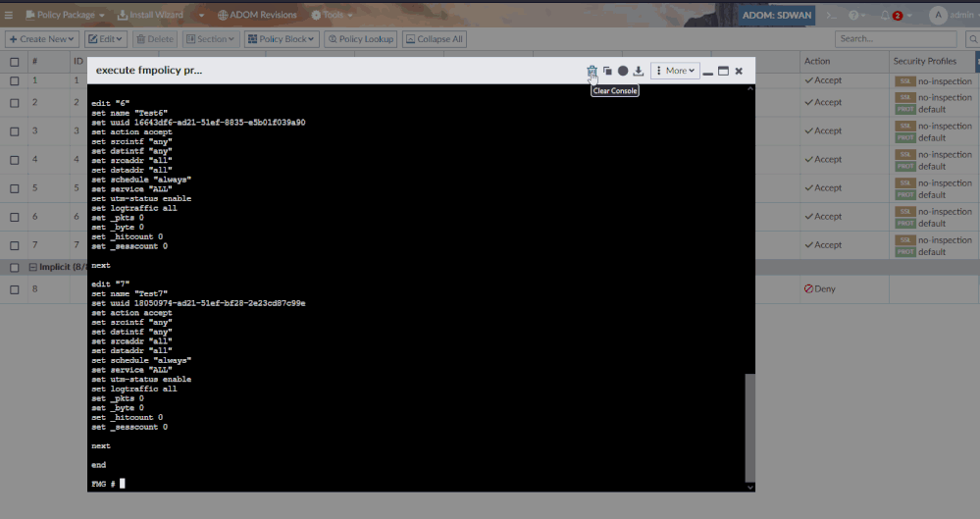Open the help menu icon

click(856, 15)
